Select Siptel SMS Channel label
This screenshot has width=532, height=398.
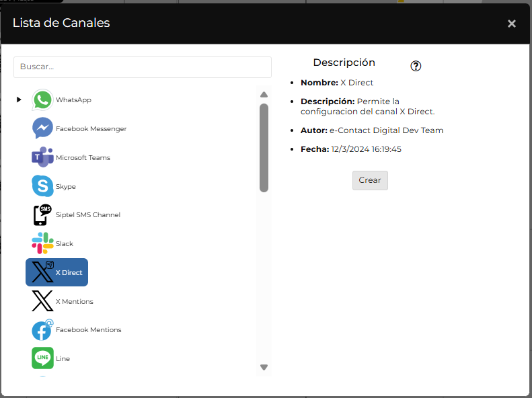[88, 215]
